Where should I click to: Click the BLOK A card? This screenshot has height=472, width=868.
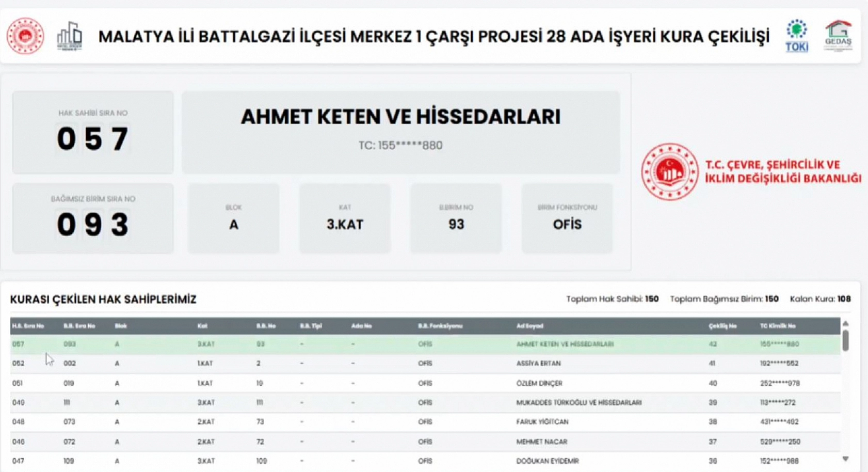point(235,217)
